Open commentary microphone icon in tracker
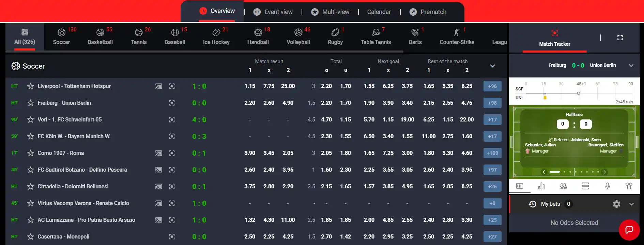 point(607,186)
